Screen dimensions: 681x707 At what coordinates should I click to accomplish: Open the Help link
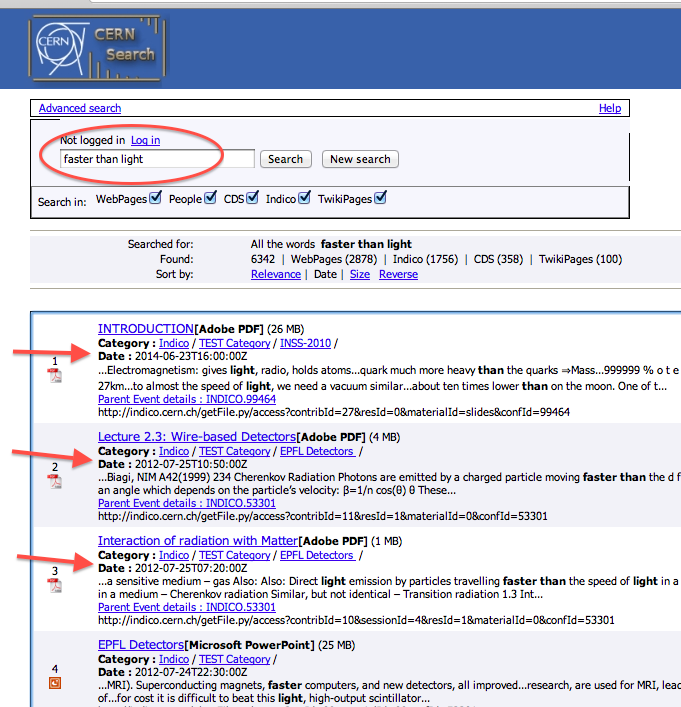610,108
